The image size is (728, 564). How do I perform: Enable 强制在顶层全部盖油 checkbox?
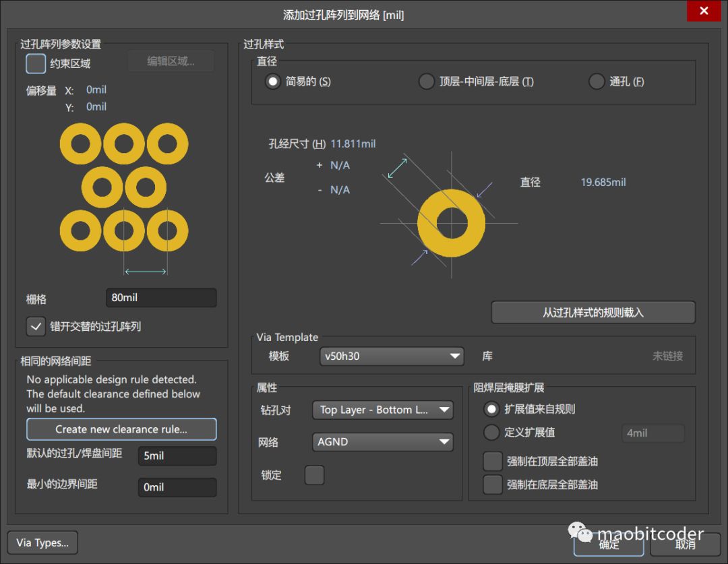pyautogui.click(x=493, y=462)
